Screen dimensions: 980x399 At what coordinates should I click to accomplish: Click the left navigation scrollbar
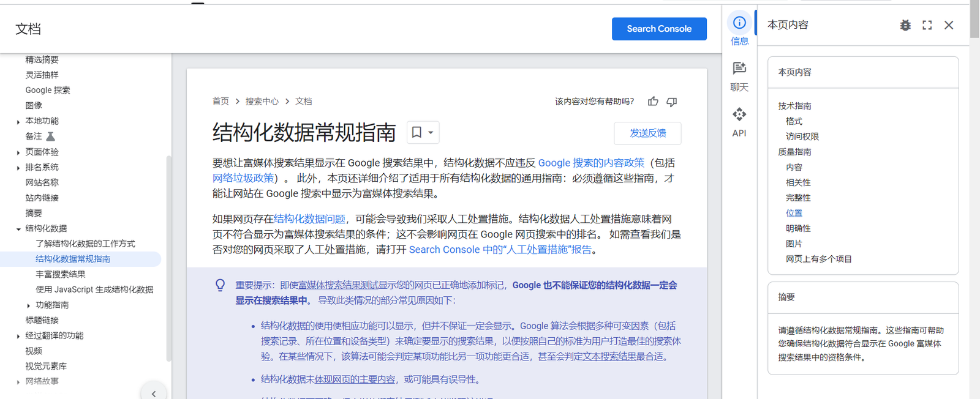pos(168,258)
